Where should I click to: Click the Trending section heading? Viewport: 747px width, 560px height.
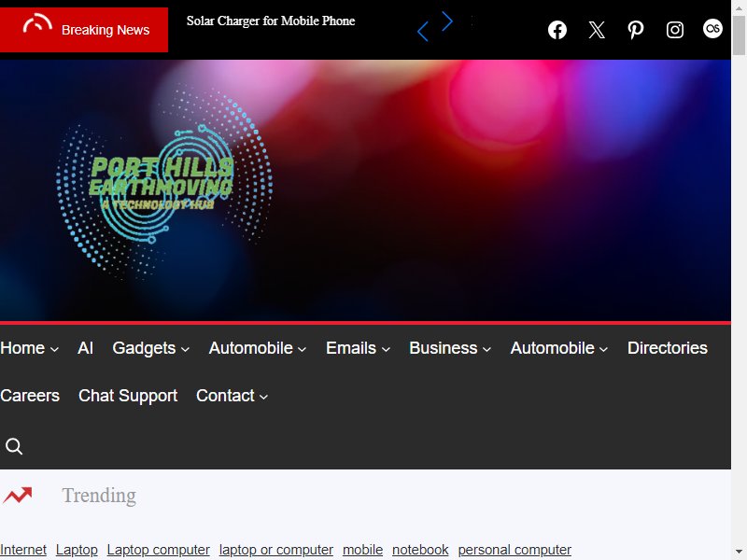[99, 496]
